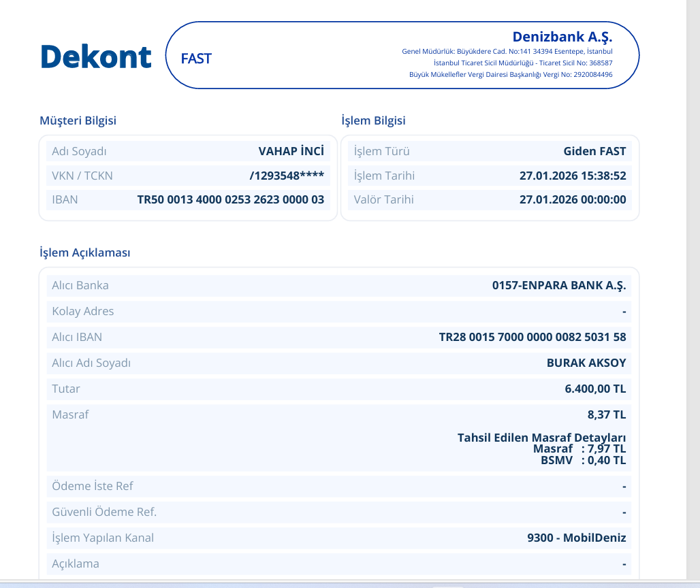Viewport: 700px width, 588px height.
Task: Select sender IBAN starting TR50 0013
Action: point(230,199)
